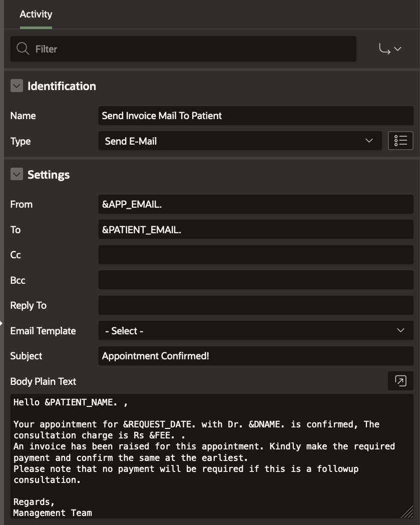This screenshot has height=525, width=420.
Task: Open the go-to-group arrow menu
Action: click(x=390, y=49)
